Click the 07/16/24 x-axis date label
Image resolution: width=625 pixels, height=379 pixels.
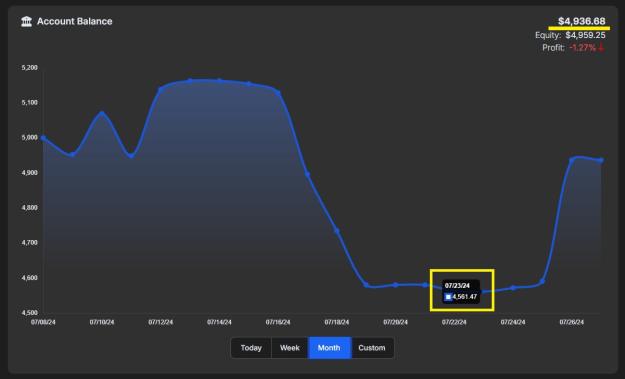tap(278, 322)
